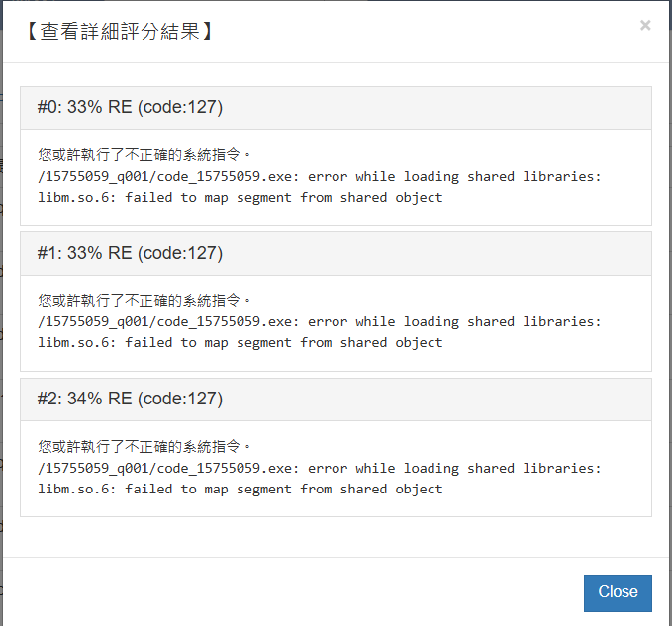Click "shared libraries:" text in result #0
The image size is (672, 626).
pos(534,176)
